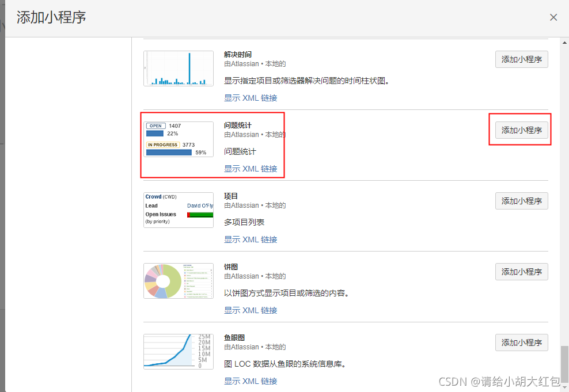This screenshot has width=569, height=392.
Task: Select the 解决时间 gadget title
Action: pyautogui.click(x=238, y=54)
